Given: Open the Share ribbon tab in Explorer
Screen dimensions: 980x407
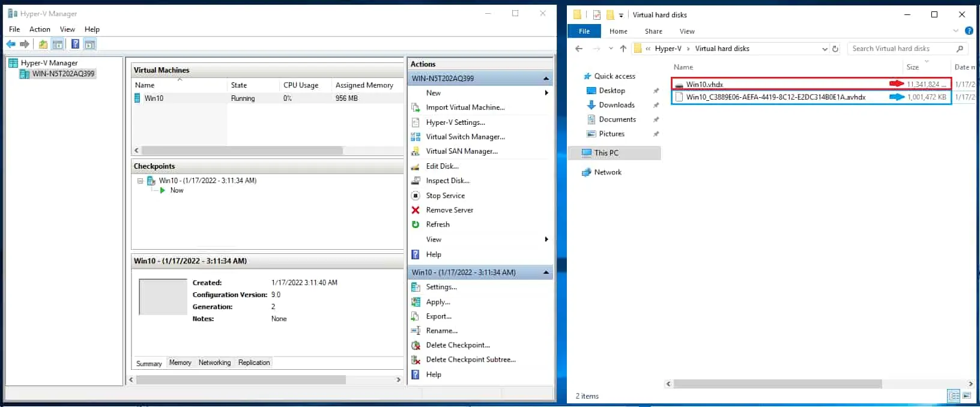Looking at the screenshot, I should click(x=653, y=31).
